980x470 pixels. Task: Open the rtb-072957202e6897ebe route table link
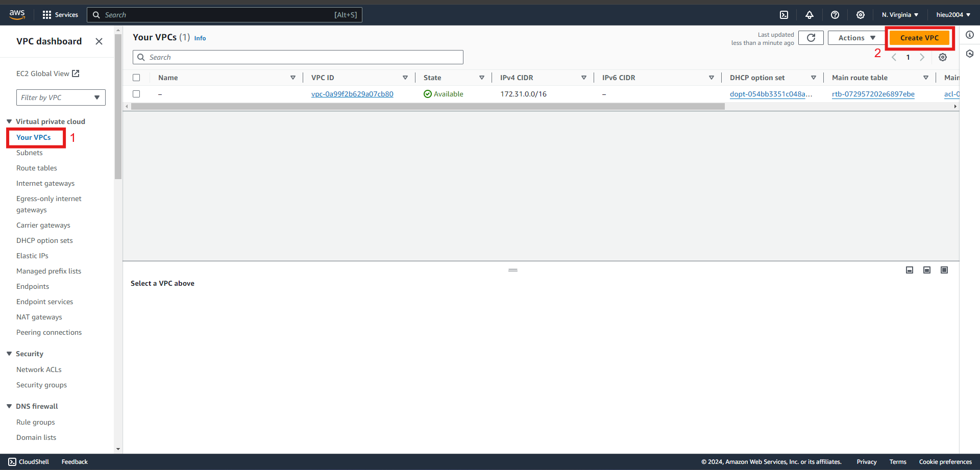point(873,94)
